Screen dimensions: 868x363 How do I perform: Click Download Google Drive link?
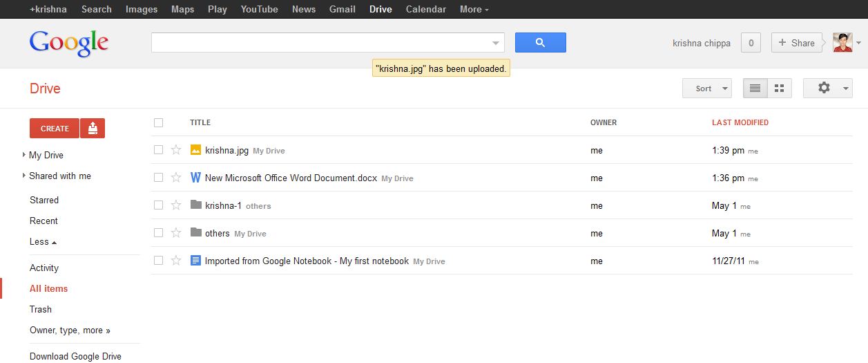pyautogui.click(x=75, y=356)
